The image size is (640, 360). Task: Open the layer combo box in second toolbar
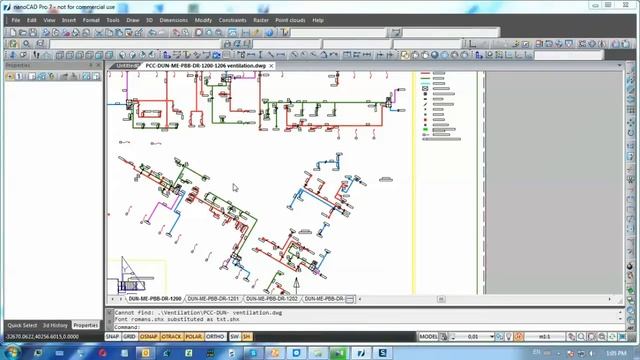[134, 43]
